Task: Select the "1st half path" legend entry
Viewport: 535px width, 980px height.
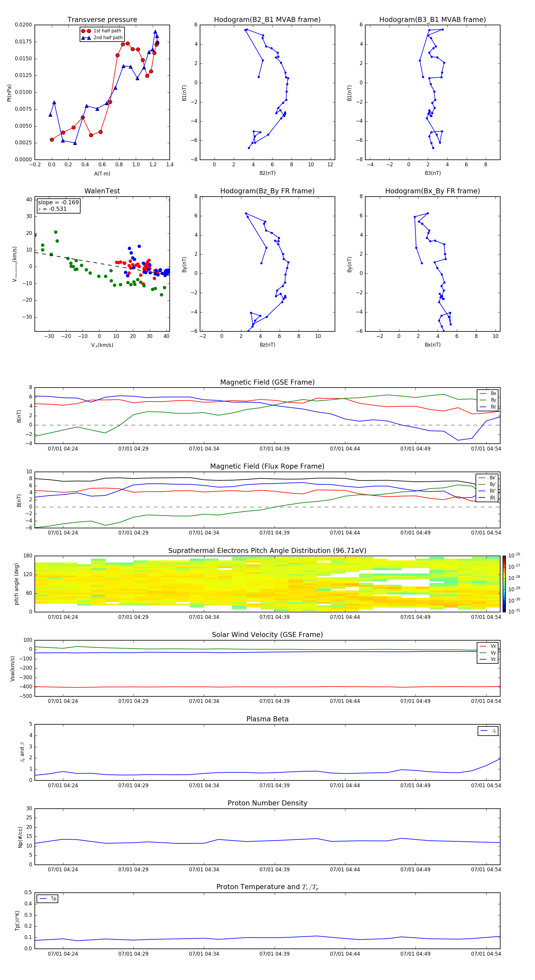Action: pyautogui.click(x=102, y=31)
